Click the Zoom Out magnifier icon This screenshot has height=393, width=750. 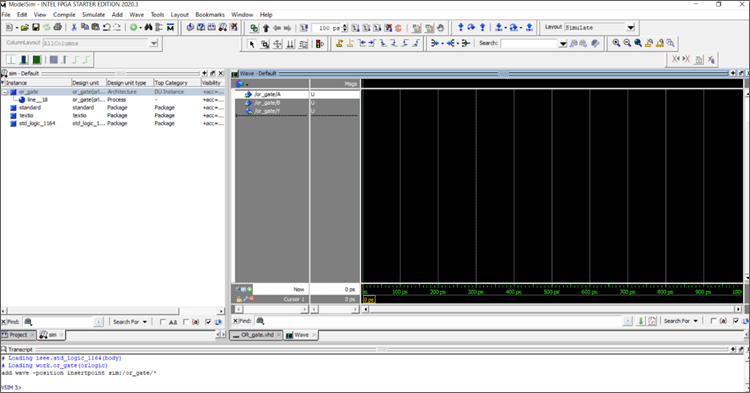click(x=627, y=43)
